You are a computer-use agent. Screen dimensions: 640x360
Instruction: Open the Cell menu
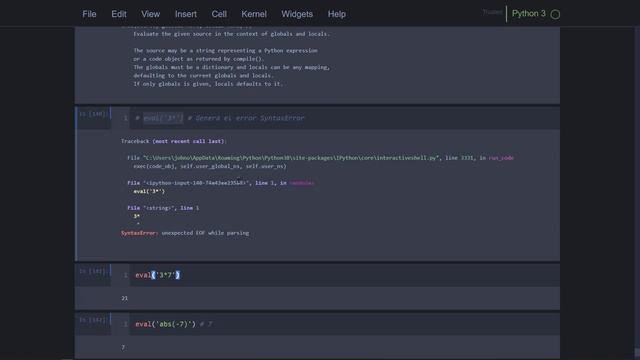click(219, 14)
